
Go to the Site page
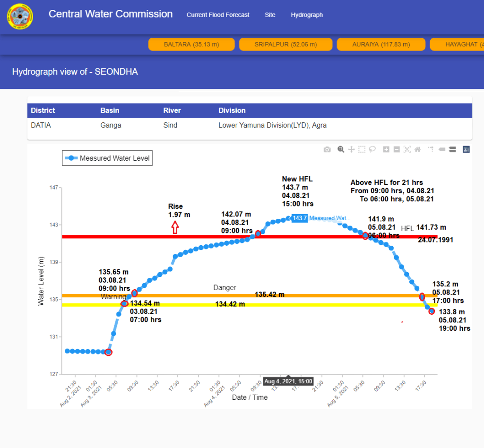(270, 15)
